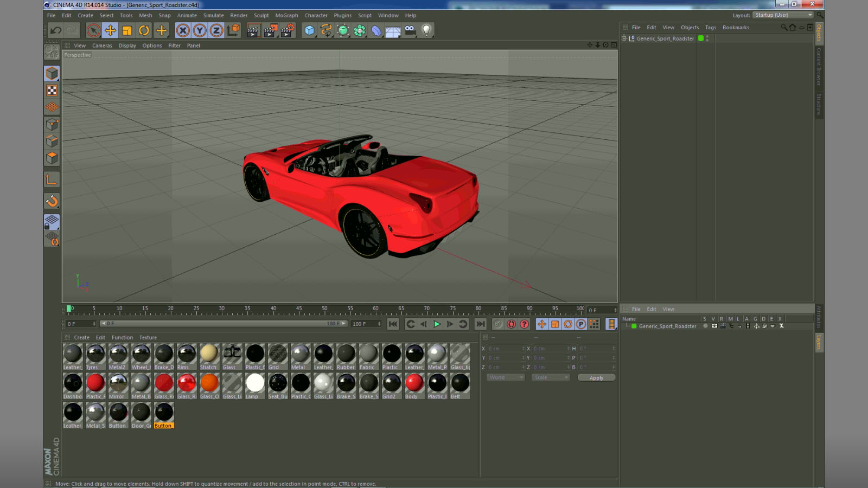Screen dimensions: 868x488
Task: Activate the Scale tool in toolbar
Action: click(x=127, y=30)
